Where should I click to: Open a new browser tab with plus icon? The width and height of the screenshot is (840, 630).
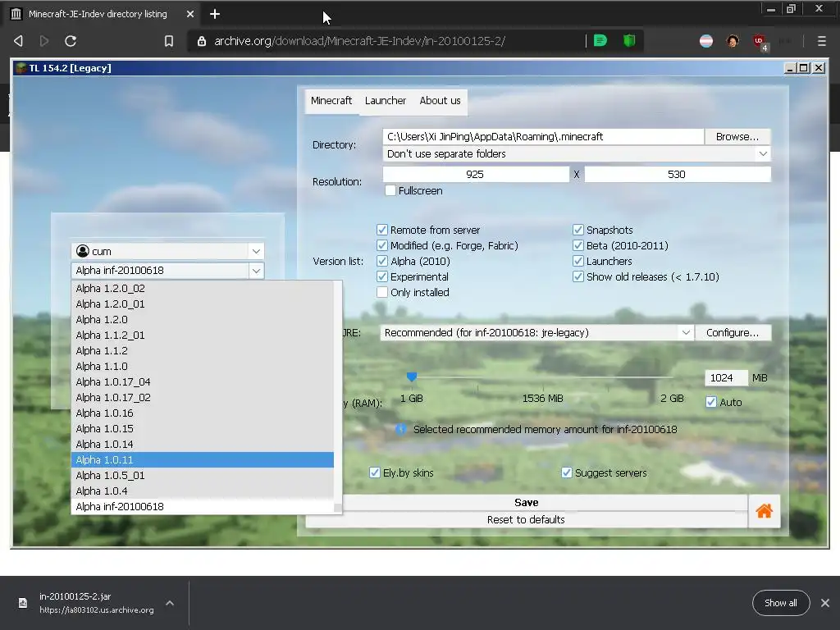pos(215,14)
